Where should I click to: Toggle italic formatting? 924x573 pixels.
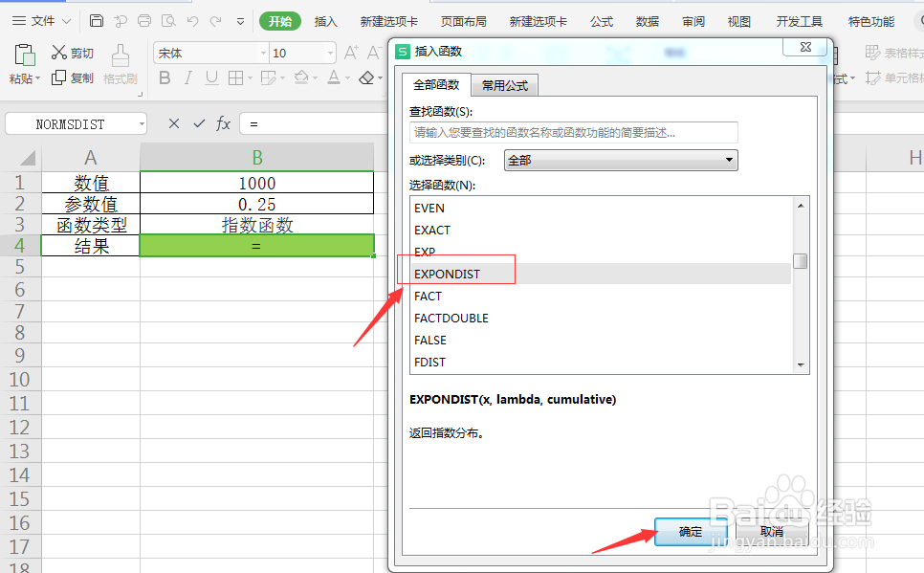(x=188, y=77)
